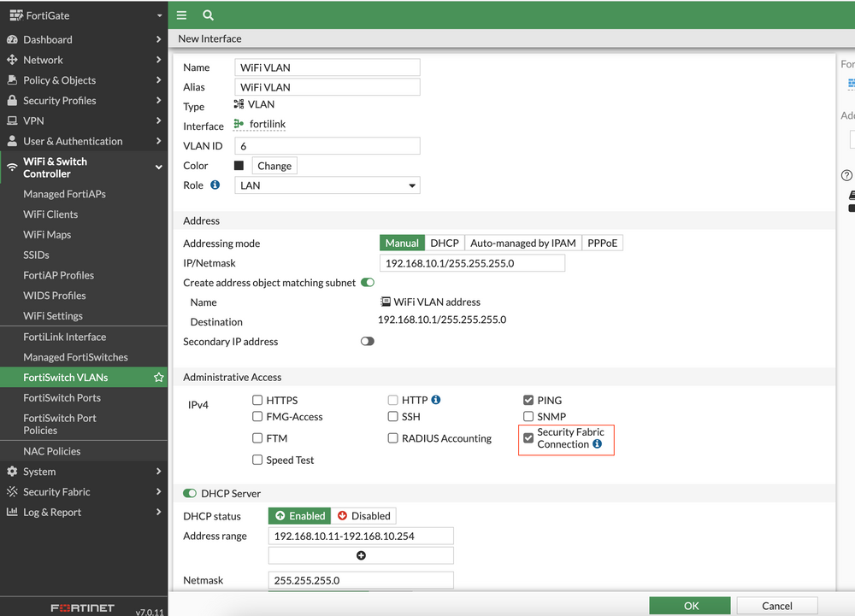855x616 pixels.
Task: Enable the HTTPS administrative access checkbox
Action: coord(257,399)
